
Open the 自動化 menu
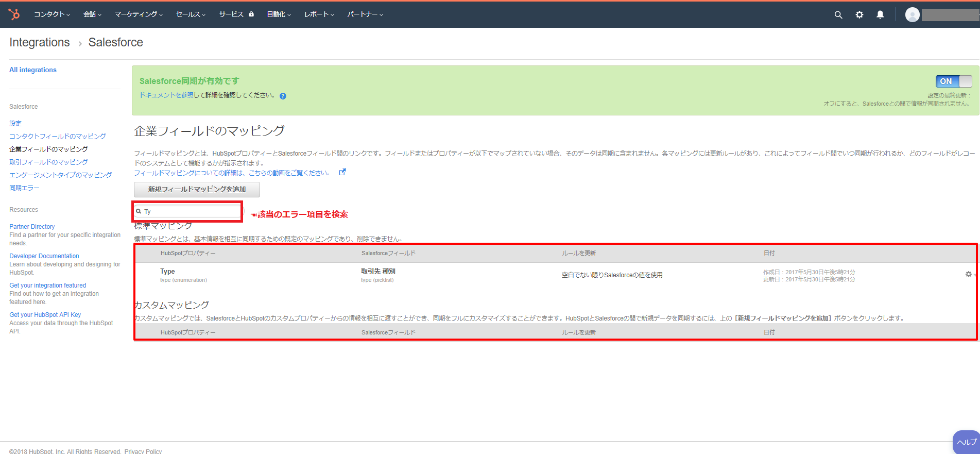(279, 14)
